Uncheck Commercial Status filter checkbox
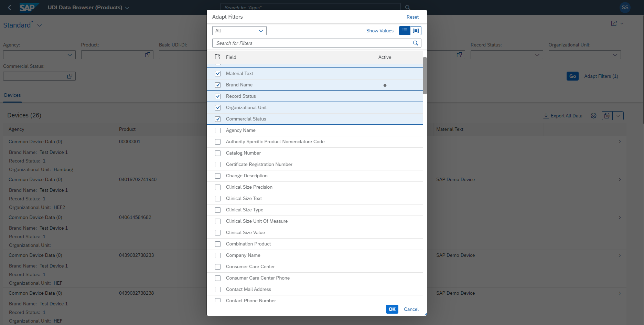This screenshot has width=644, height=325. (218, 119)
